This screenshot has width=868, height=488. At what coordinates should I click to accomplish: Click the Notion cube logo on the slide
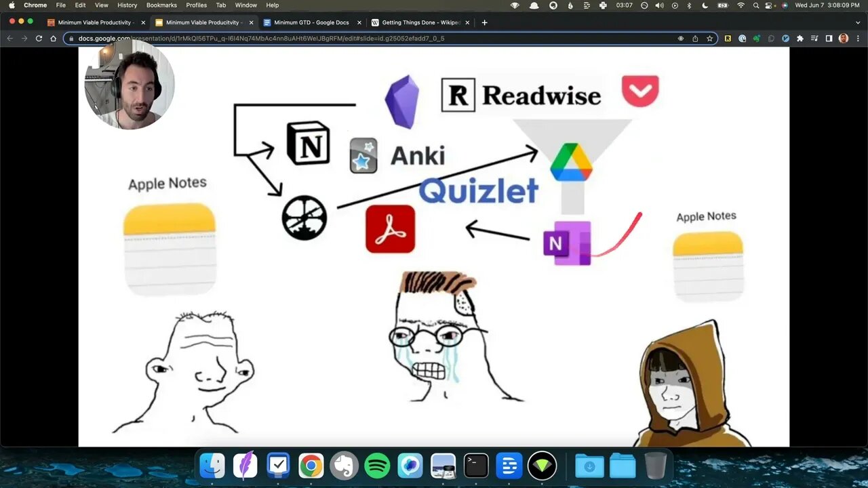[x=308, y=144]
